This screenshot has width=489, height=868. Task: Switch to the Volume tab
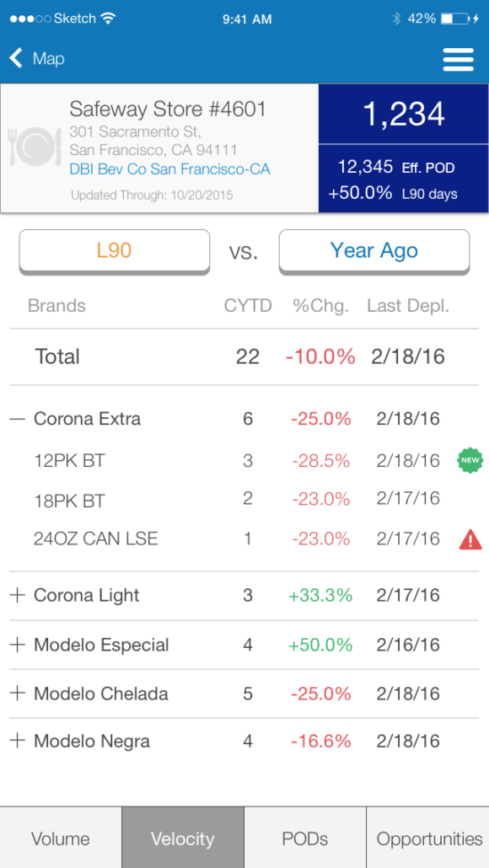point(61,838)
